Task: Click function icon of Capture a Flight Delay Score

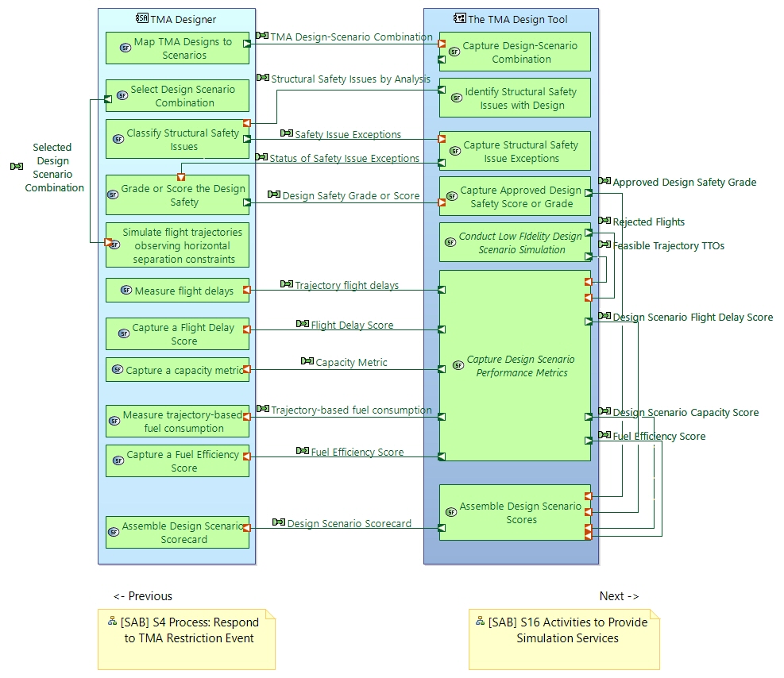Action: [x=123, y=333]
